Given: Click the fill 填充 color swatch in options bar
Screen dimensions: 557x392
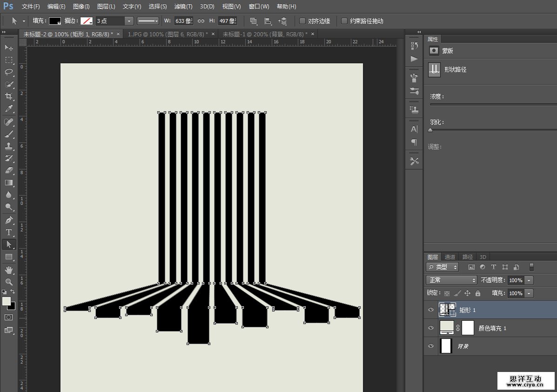Looking at the screenshot, I should click(55, 21).
